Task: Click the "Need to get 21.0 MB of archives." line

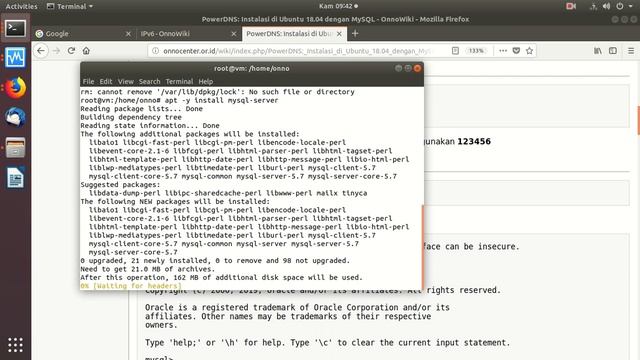Action: (x=147, y=269)
